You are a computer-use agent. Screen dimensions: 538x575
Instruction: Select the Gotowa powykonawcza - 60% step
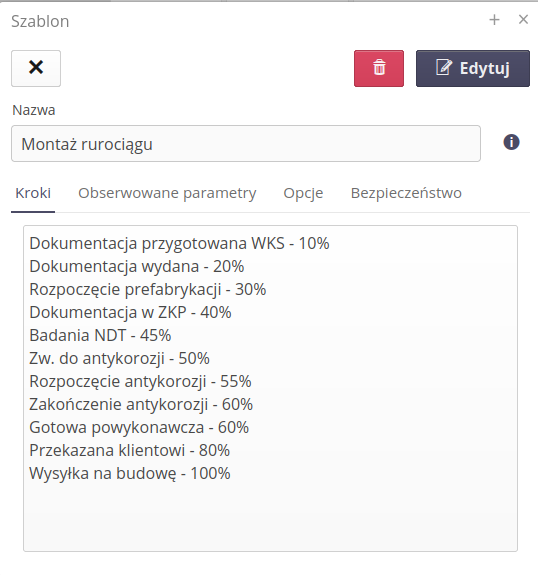tap(139, 428)
